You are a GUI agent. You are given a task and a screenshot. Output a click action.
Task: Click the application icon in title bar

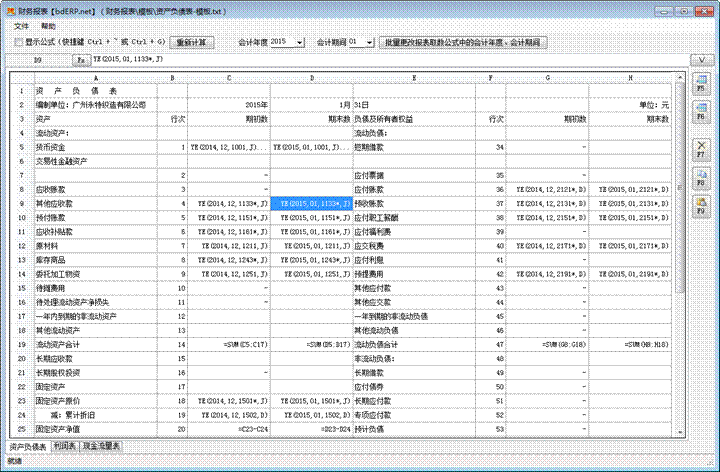click(11, 11)
